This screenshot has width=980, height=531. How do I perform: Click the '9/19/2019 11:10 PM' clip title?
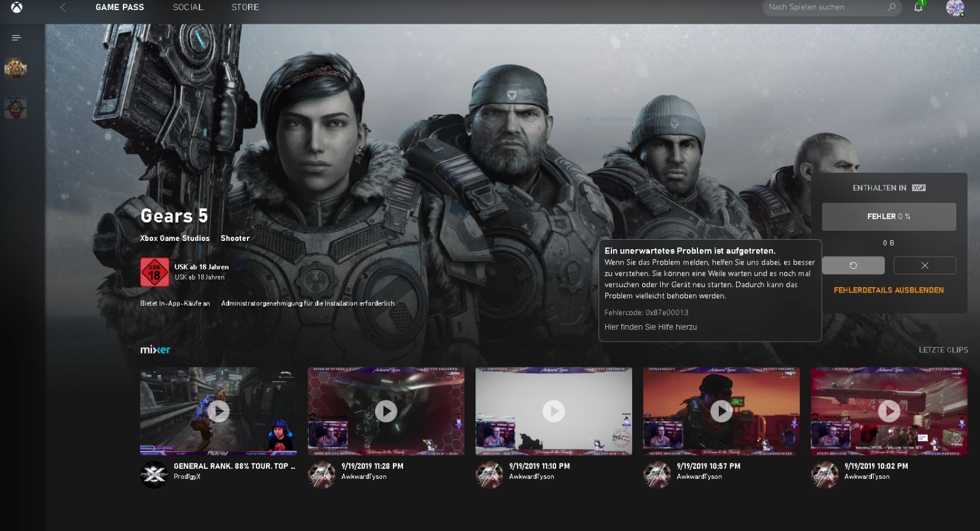[x=540, y=466]
